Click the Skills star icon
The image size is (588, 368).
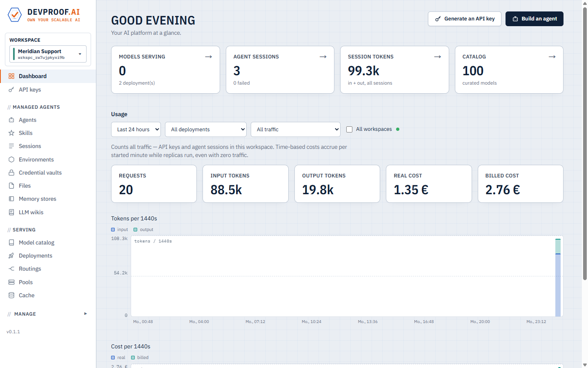[11, 133]
